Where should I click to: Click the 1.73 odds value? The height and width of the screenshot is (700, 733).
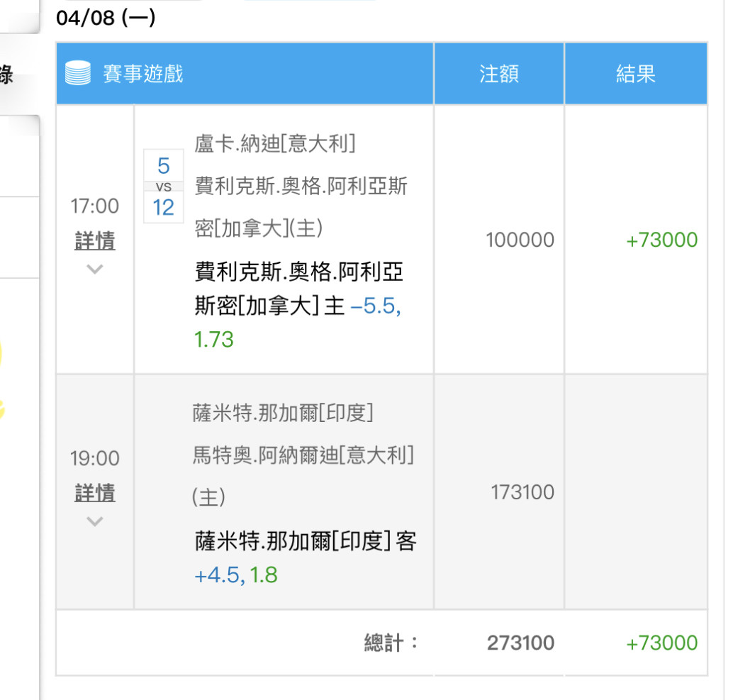point(213,340)
